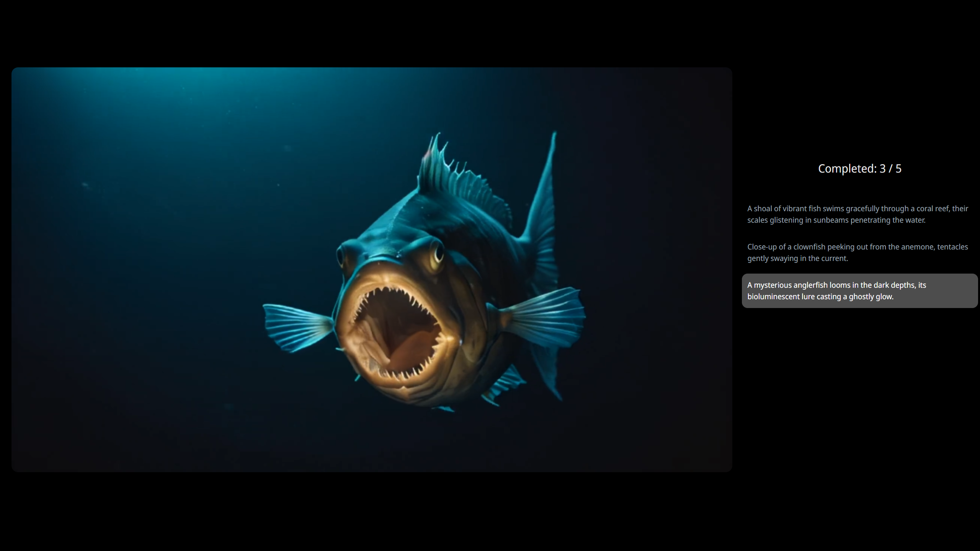Viewport: 980px width, 551px height.
Task: Click the fish's right-side eye
Action: pyautogui.click(x=437, y=254)
